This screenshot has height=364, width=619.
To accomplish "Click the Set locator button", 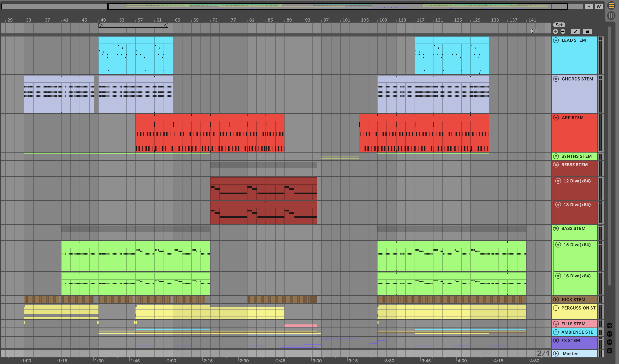I will pyautogui.click(x=559, y=25).
